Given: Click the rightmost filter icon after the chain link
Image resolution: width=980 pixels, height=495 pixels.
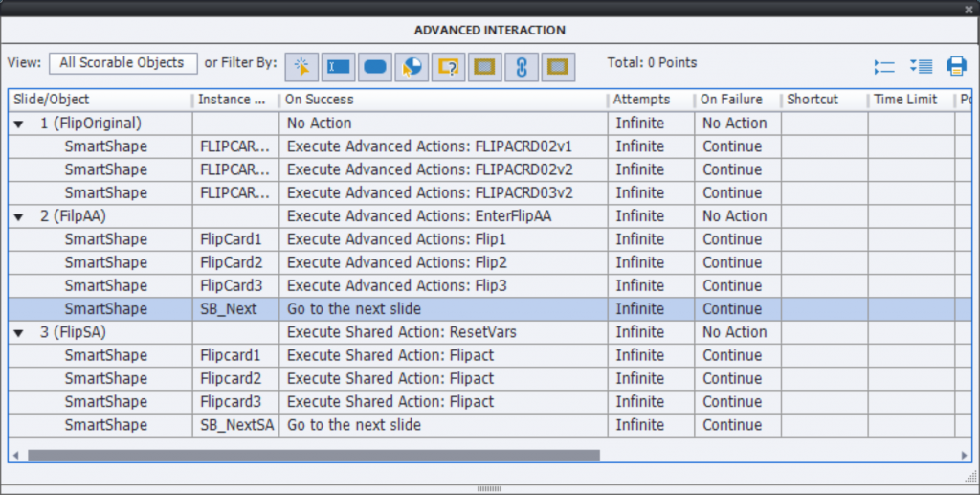Looking at the screenshot, I should click(558, 66).
